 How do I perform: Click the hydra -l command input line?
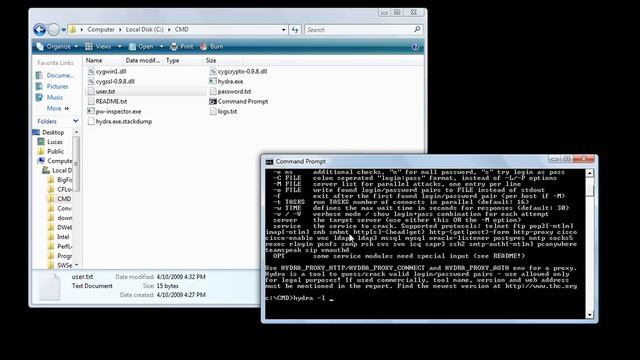(x=299, y=298)
